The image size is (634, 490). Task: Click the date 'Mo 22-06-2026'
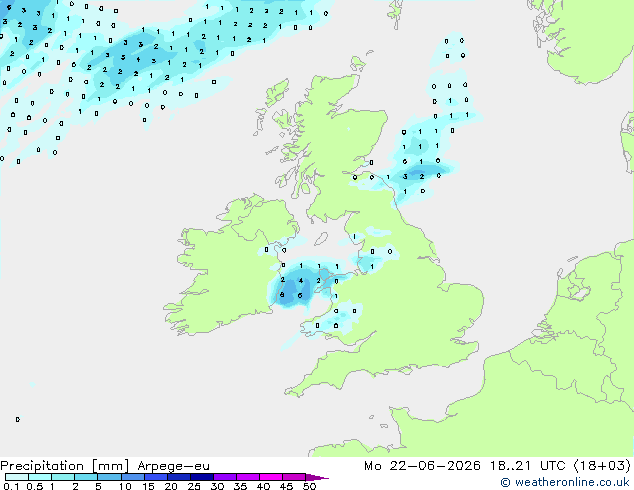click(422, 465)
